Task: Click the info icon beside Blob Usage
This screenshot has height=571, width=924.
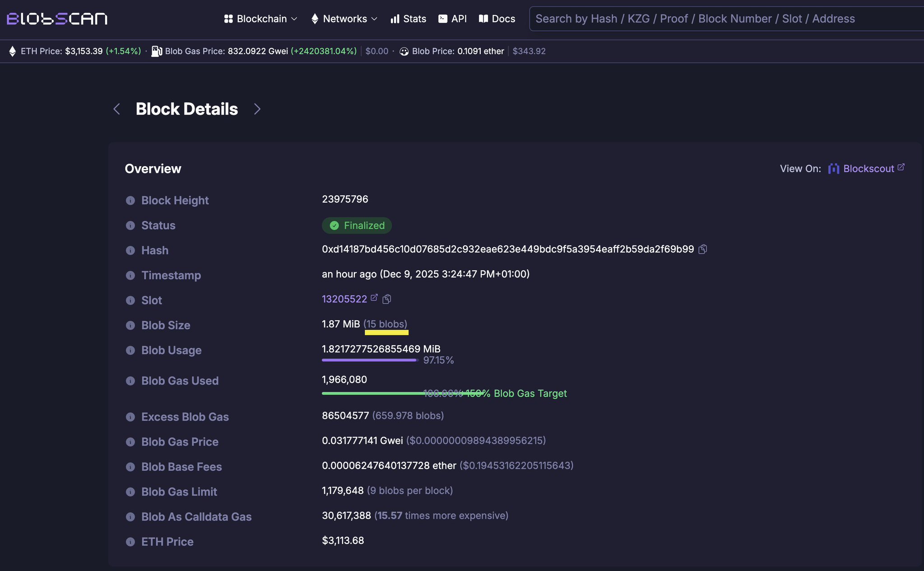Action: [130, 350]
